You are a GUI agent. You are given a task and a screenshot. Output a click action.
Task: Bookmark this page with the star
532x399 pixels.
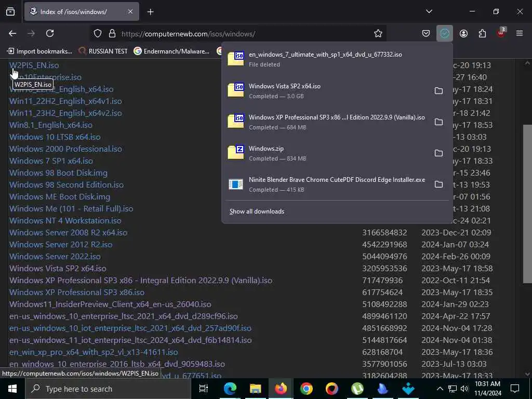[378, 33]
